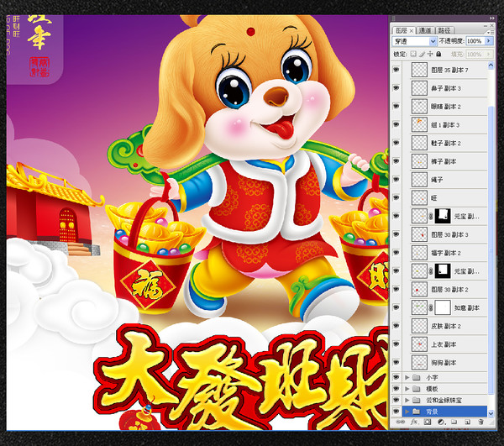Close the 图层 tab with its x icon

point(411,31)
